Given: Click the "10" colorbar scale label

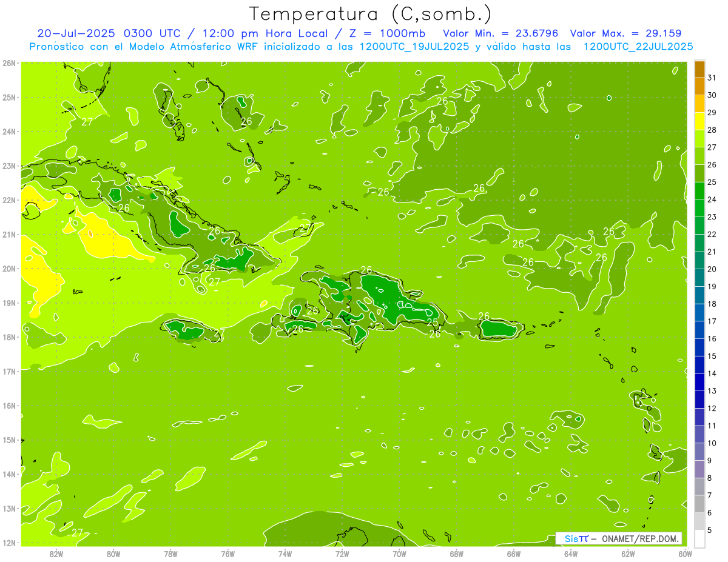Looking at the screenshot, I should (712, 443).
